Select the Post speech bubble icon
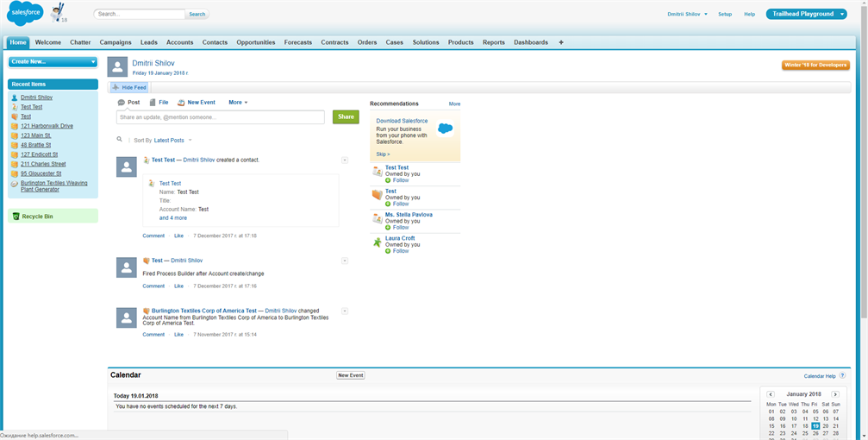 pos(122,103)
